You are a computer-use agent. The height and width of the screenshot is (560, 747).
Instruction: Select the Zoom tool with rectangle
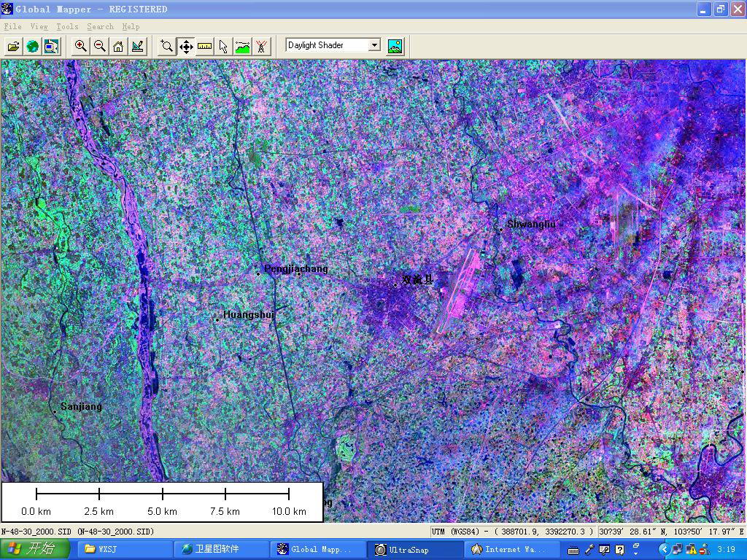point(167,46)
